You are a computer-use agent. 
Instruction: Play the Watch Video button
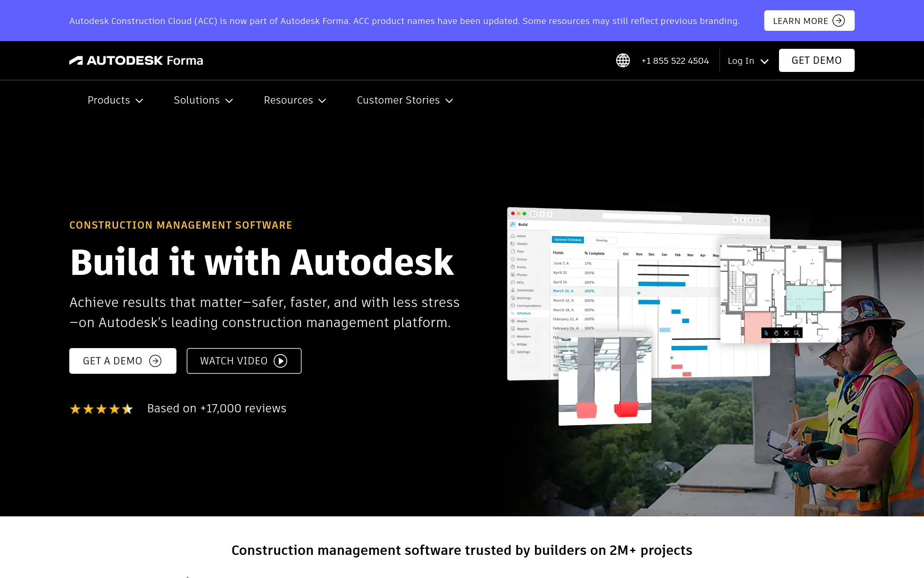244,361
